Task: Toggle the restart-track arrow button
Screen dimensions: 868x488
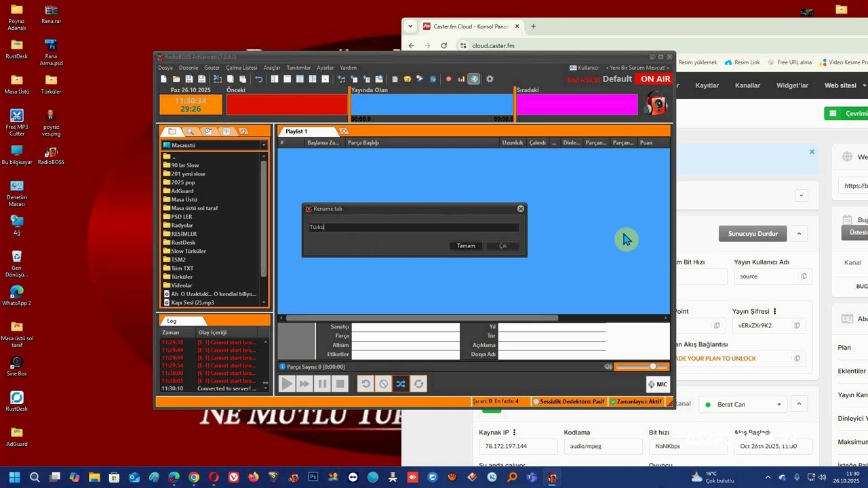Action: [x=366, y=384]
